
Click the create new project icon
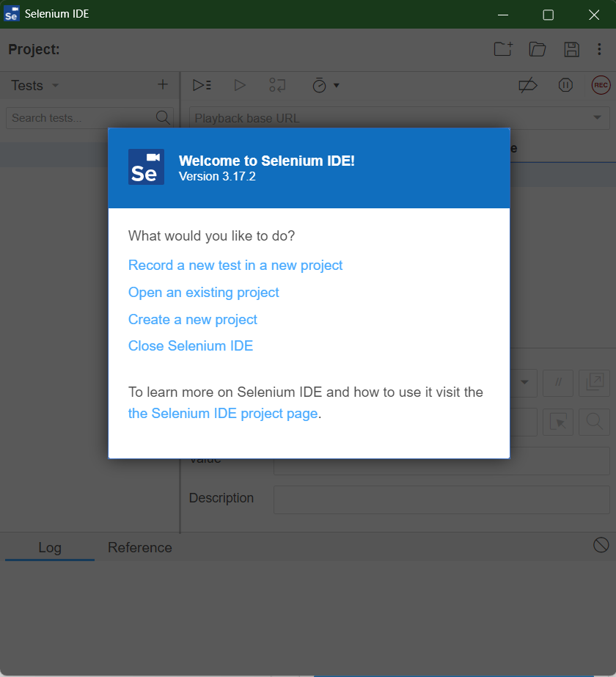(503, 49)
